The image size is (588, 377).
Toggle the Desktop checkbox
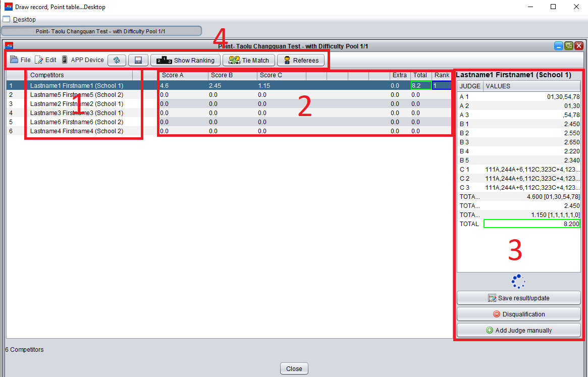[7, 19]
